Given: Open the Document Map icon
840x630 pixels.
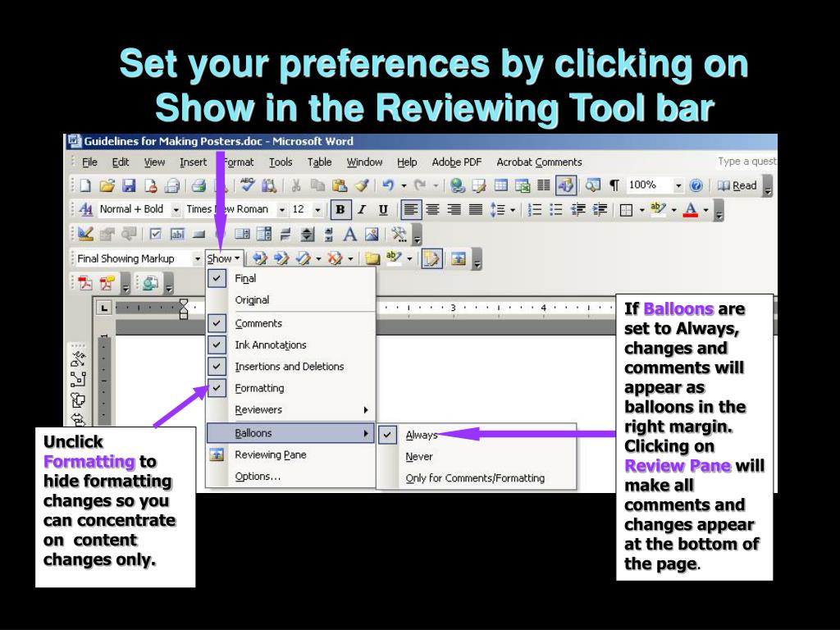Looking at the screenshot, I should (x=592, y=186).
